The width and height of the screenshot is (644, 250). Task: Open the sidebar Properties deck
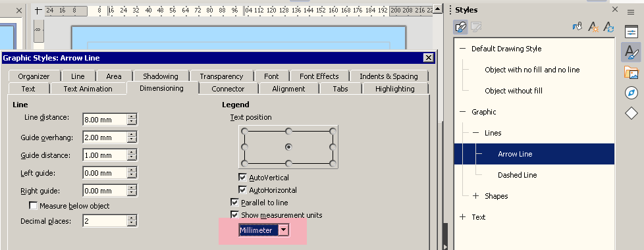631,32
